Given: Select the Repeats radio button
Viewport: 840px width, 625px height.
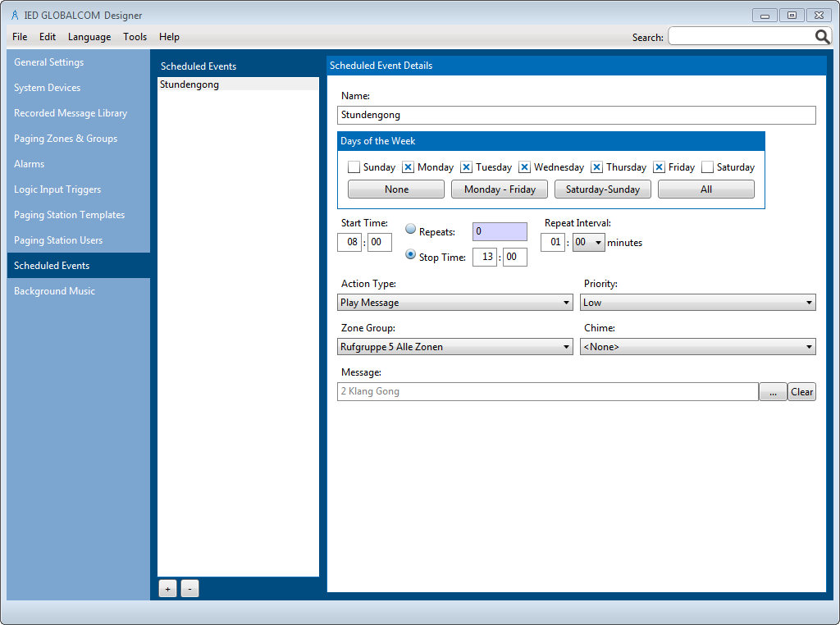Looking at the screenshot, I should coord(411,230).
